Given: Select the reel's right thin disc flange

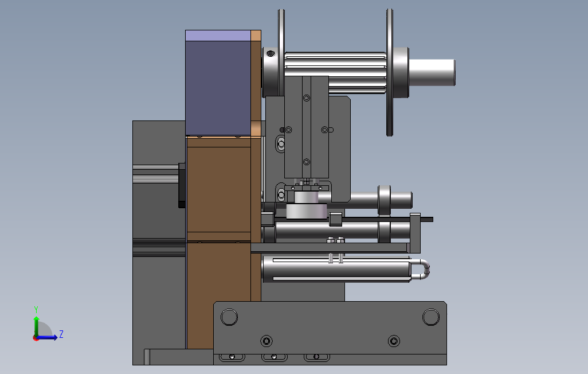Looking at the screenshot, I should [390, 72].
